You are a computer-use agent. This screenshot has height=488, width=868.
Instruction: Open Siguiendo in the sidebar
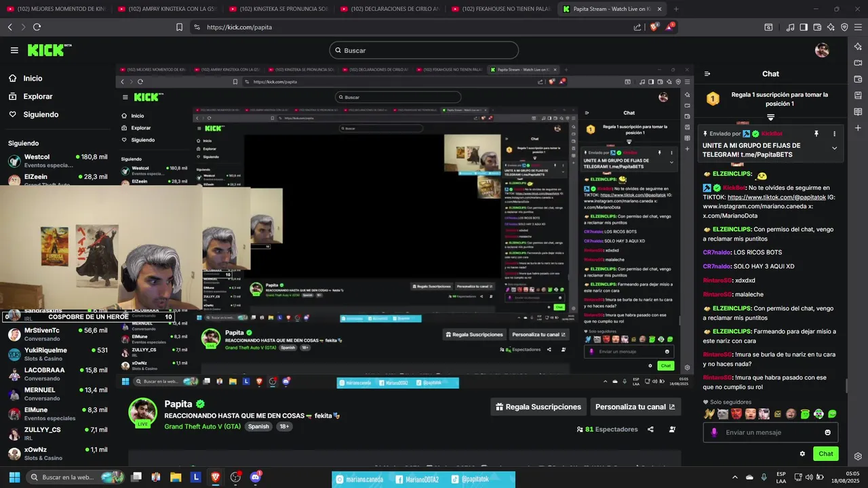click(x=34, y=115)
